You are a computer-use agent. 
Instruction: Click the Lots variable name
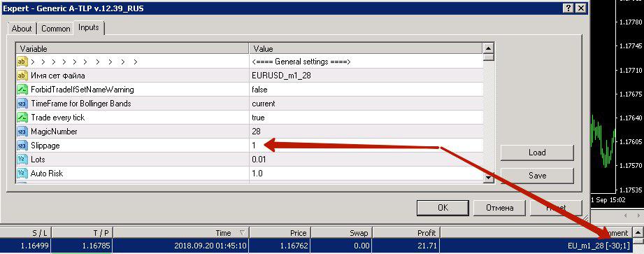click(x=38, y=160)
